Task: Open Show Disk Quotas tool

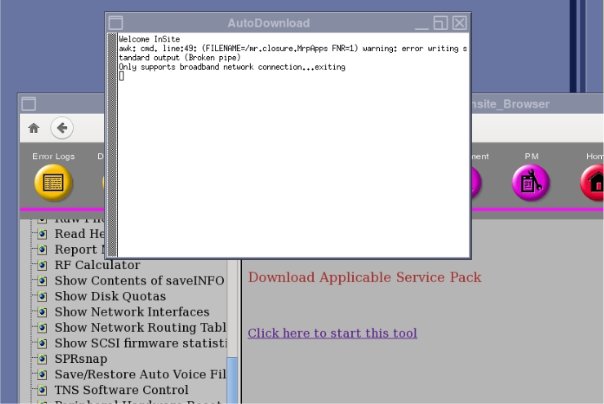Action: [110, 296]
